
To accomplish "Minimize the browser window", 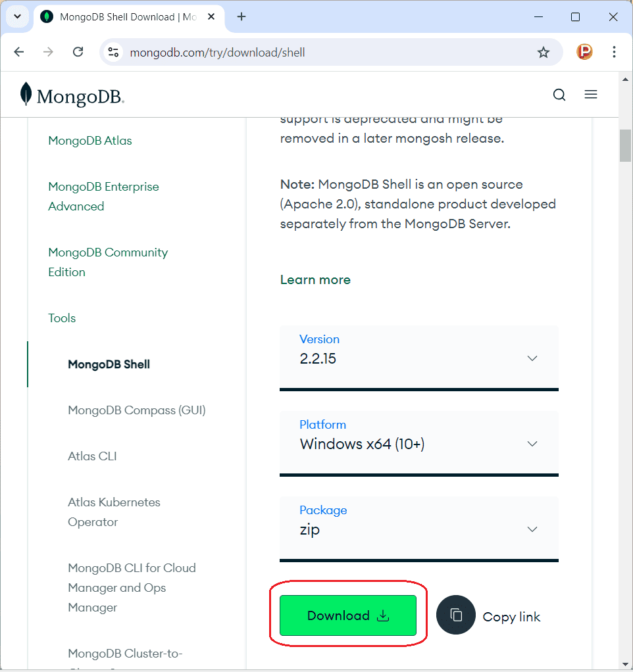I will [539, 16].
